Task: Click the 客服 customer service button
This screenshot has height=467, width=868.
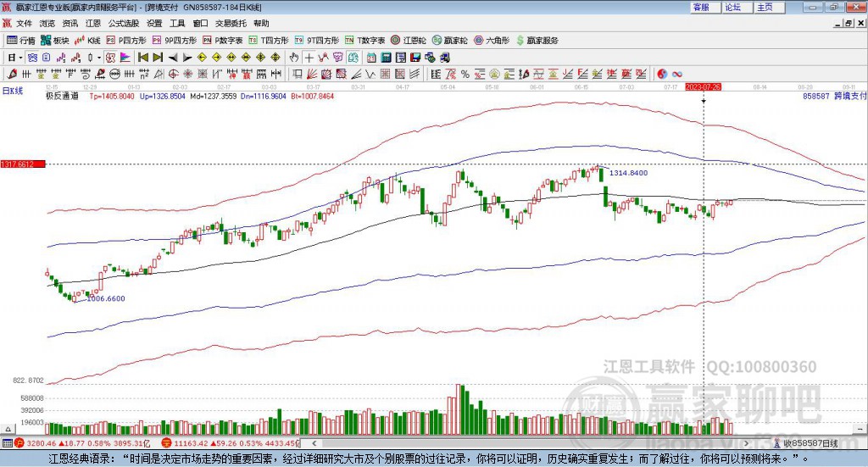Action: [x=701, y=7]
